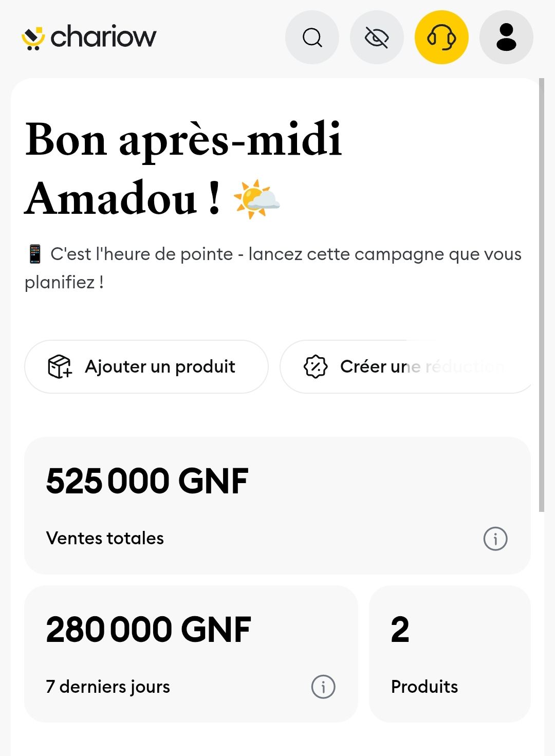Open the 7 derniers jours sales card
555x756 pixels.
click(191, 654)
